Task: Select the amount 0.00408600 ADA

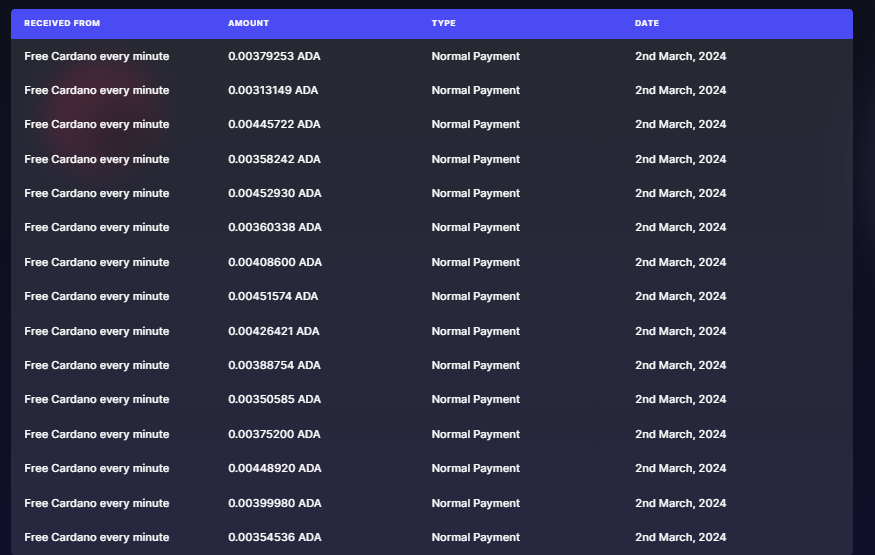Action: 275,263
